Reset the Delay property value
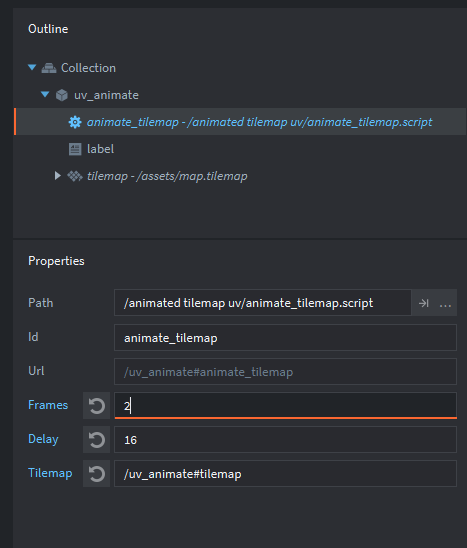Image resolution: width=467 pixels, height=548 pixels. click(96, 439)
